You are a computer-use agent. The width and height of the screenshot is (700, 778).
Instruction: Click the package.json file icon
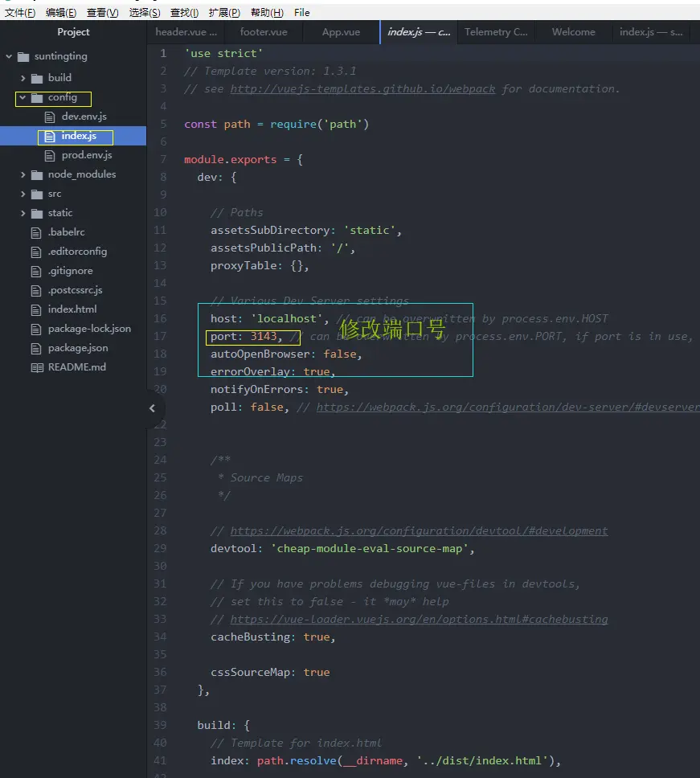[x=35, y=349]
